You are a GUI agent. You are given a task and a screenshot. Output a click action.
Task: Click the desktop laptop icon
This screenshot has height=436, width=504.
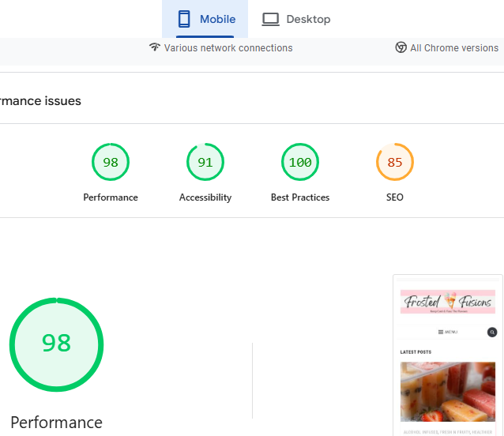(271, 19)
